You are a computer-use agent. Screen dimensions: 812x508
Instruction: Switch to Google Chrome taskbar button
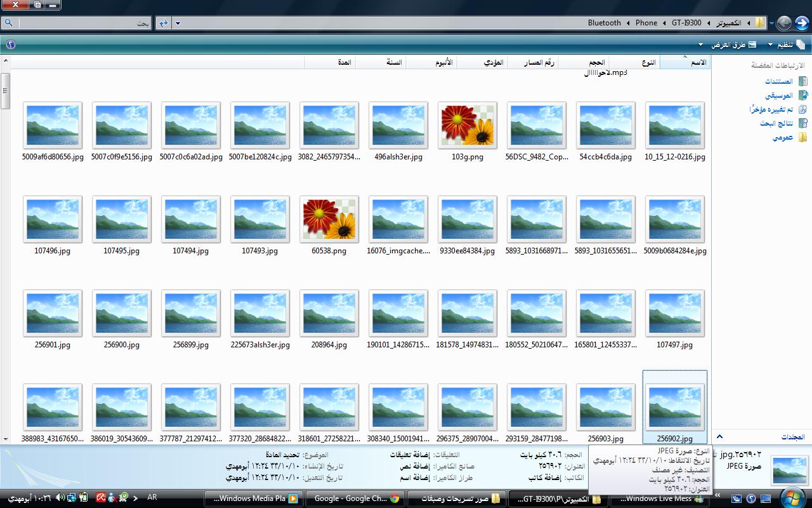pos(356,498)
